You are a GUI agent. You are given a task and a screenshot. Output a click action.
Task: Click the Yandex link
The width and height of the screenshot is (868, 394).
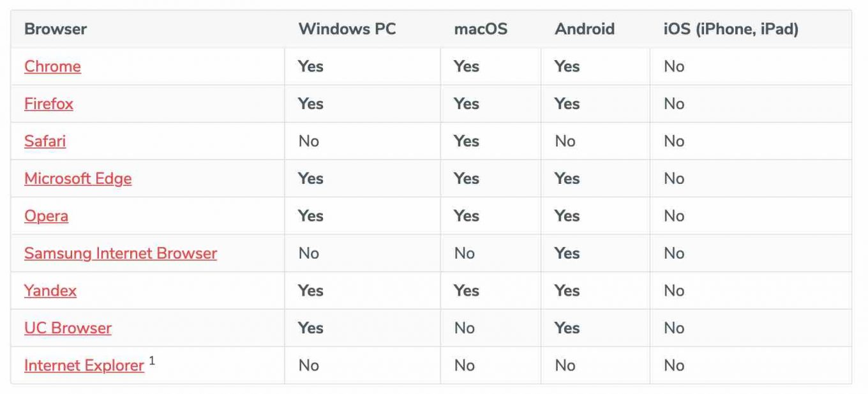[x=50, y=291]
